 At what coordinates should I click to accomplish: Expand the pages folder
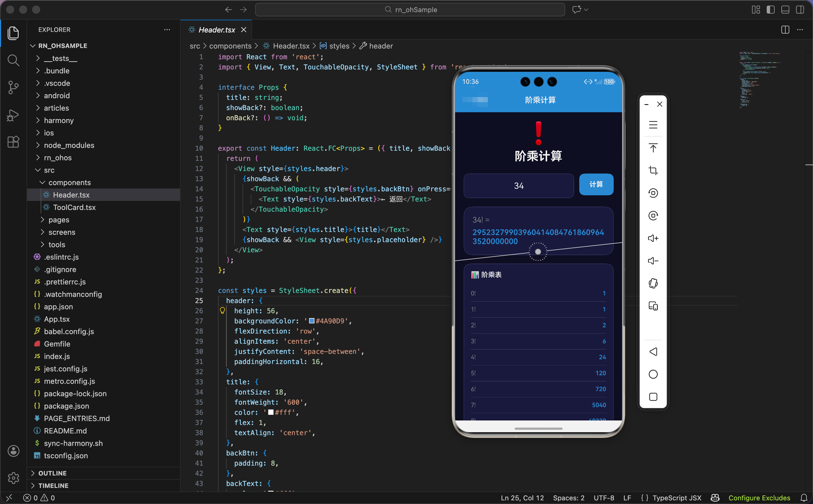pos(42,220)
